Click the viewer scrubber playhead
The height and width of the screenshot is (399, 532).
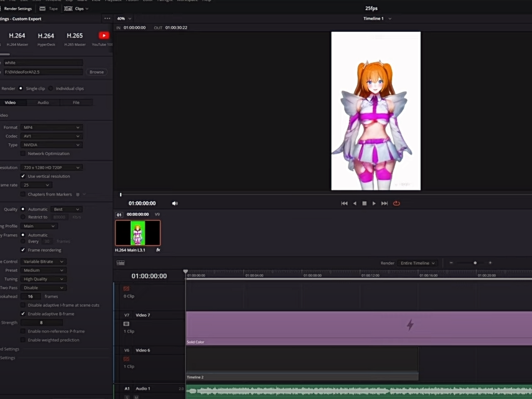(121, 194)
